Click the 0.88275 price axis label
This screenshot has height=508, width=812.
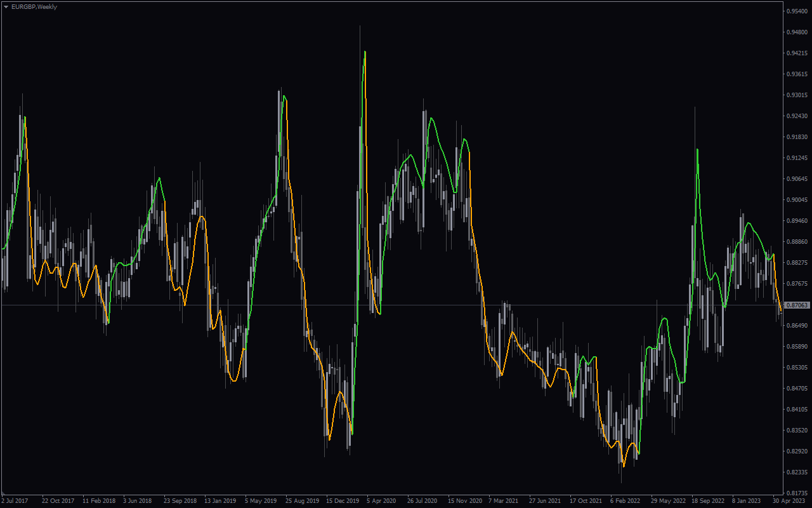[797, 263]
